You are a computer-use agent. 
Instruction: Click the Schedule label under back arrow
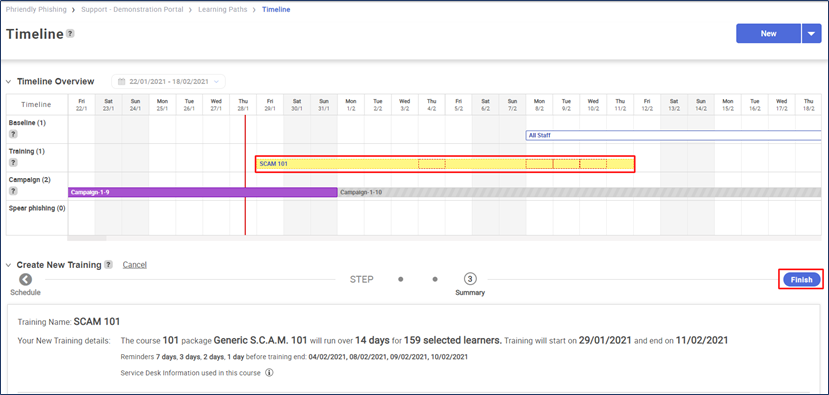[x=25, y=292]
